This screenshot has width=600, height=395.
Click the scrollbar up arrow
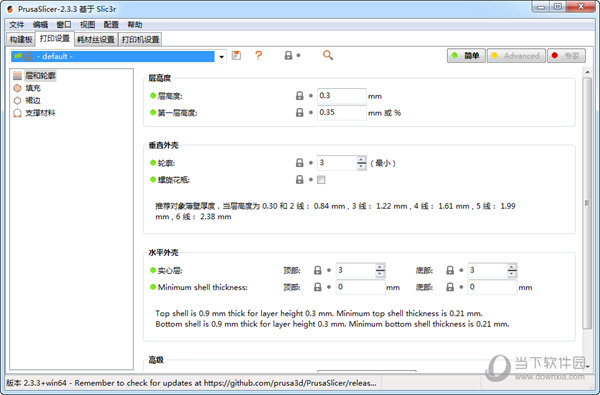click(x=587, y=72)
